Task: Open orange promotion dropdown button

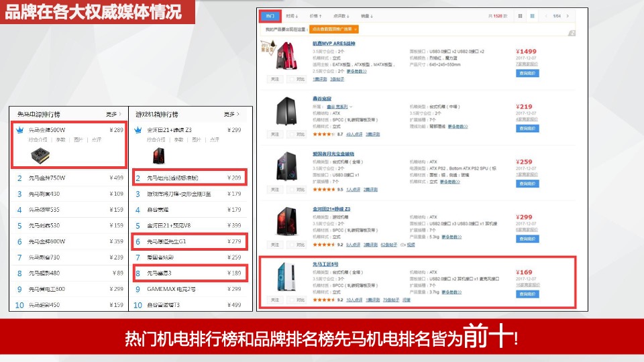Action: [x=334, y=29]
